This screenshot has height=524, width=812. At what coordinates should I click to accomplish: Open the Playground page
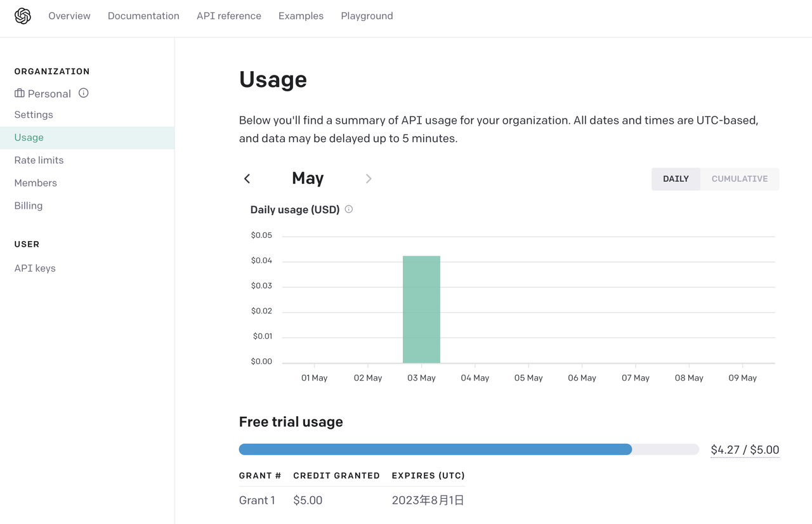click(367, 16)
